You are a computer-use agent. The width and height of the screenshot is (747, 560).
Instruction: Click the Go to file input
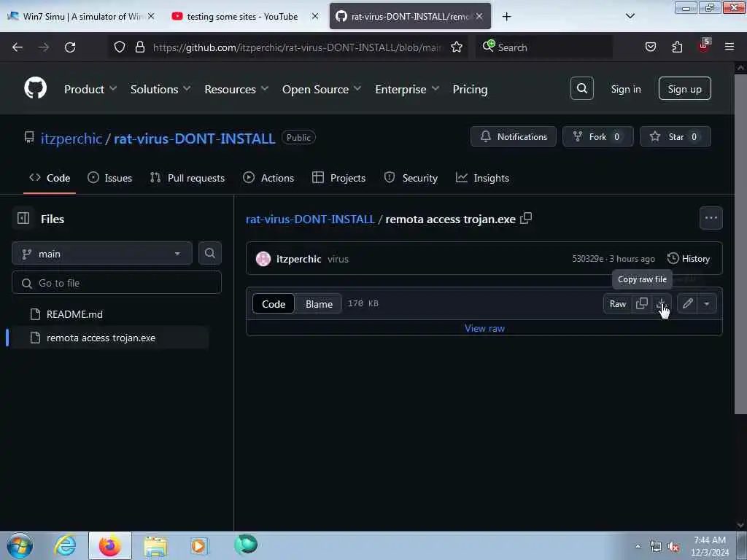(x=117, y=283)
